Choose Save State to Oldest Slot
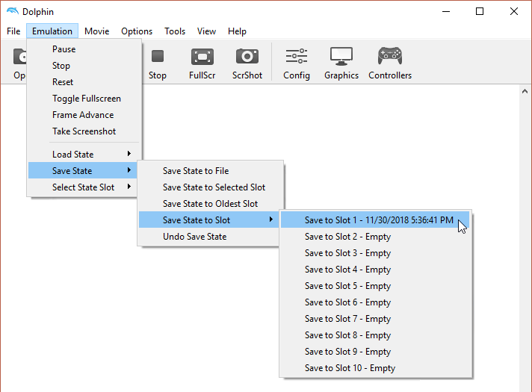 point(211,204)
